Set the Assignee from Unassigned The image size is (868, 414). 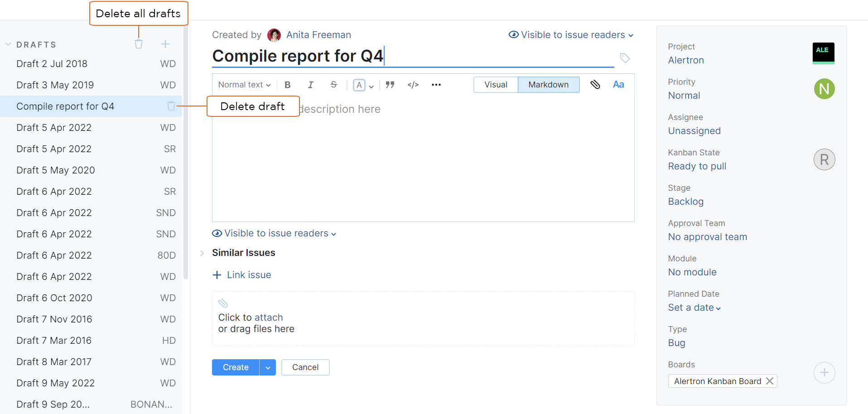(694, 131)
